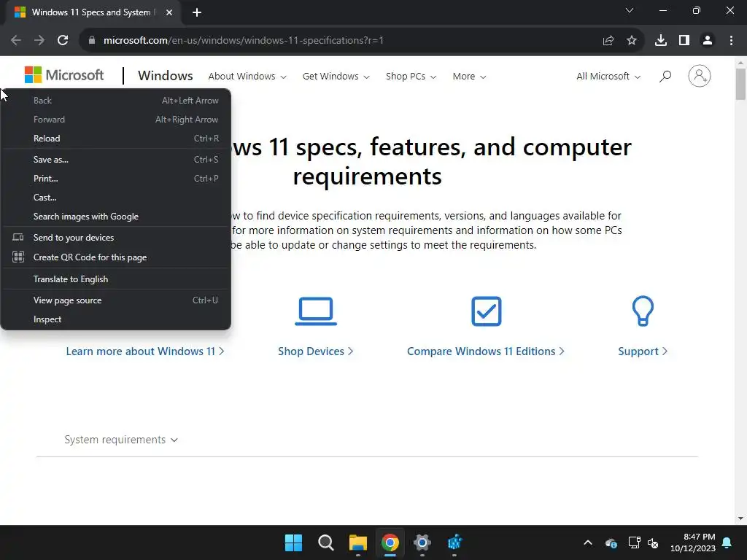Click the muted volume tray icon

(653, 542)
